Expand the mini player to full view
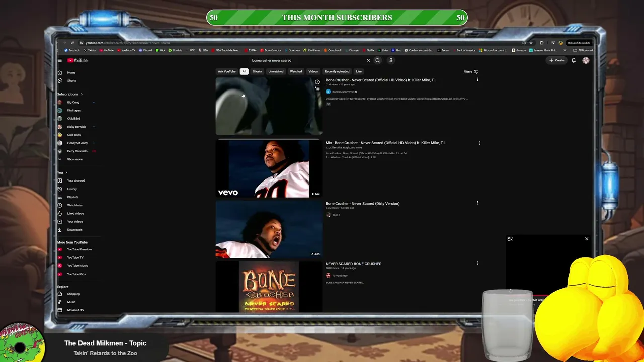Image resolution: width=644 pixels, height=362 pixels. click(510, 239)
